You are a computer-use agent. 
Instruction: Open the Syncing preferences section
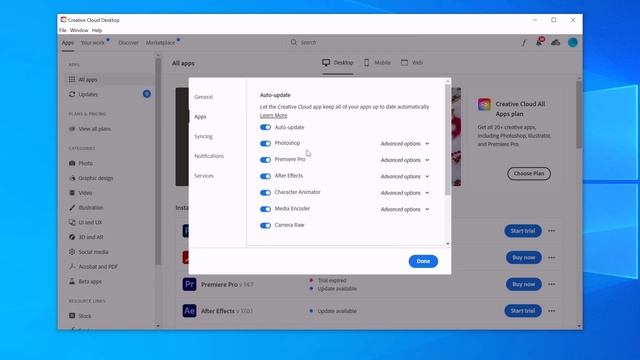(x=203, y=136)
